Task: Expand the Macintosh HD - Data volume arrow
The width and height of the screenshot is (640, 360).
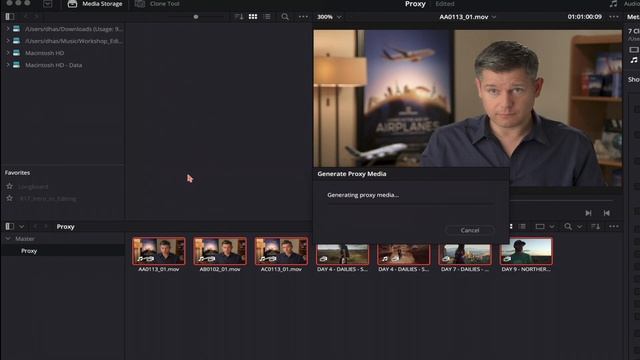Action: [7, 65]
